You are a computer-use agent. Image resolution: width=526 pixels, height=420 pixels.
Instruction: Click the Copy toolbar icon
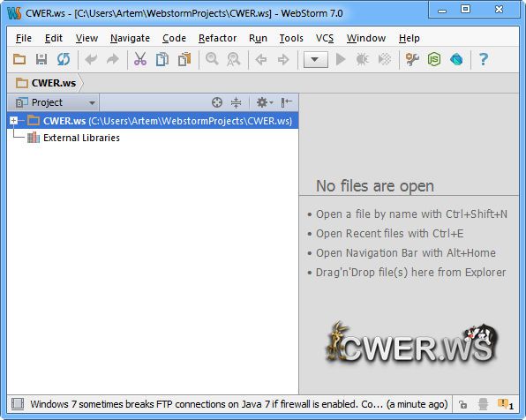tap(162, 59)
